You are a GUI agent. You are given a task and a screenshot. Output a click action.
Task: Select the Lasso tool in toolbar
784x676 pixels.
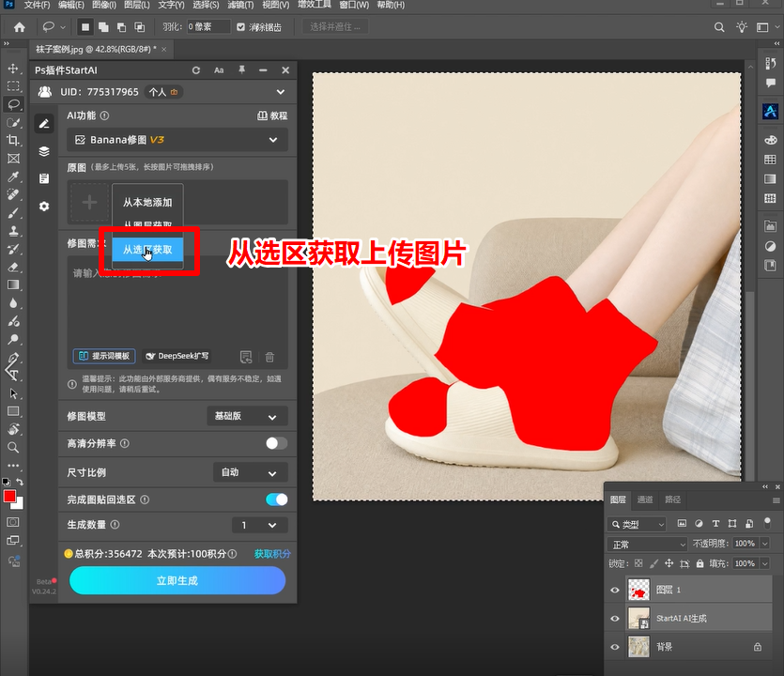(x=13, y=104)
